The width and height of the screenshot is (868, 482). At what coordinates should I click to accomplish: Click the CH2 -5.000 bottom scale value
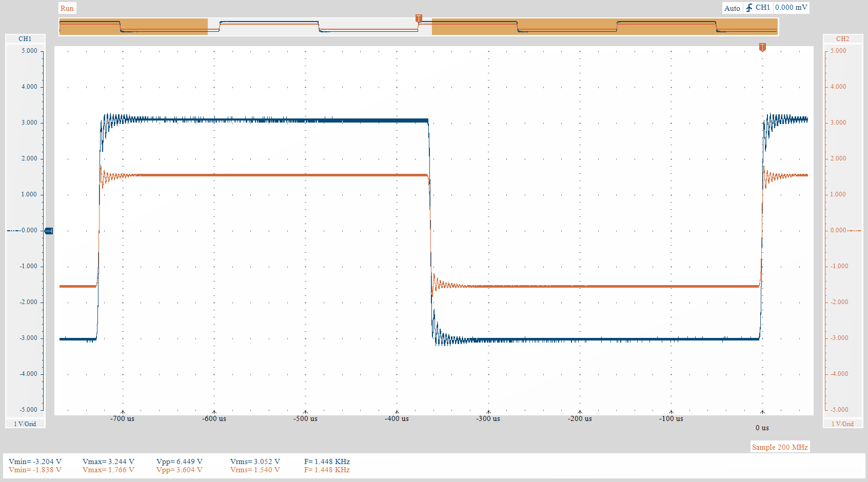(x=839, y=410)
